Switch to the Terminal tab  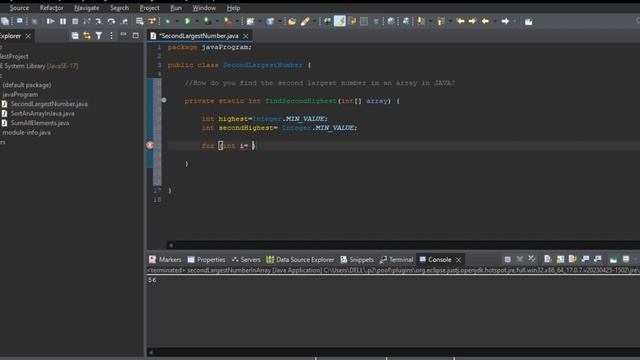point(396,260)
